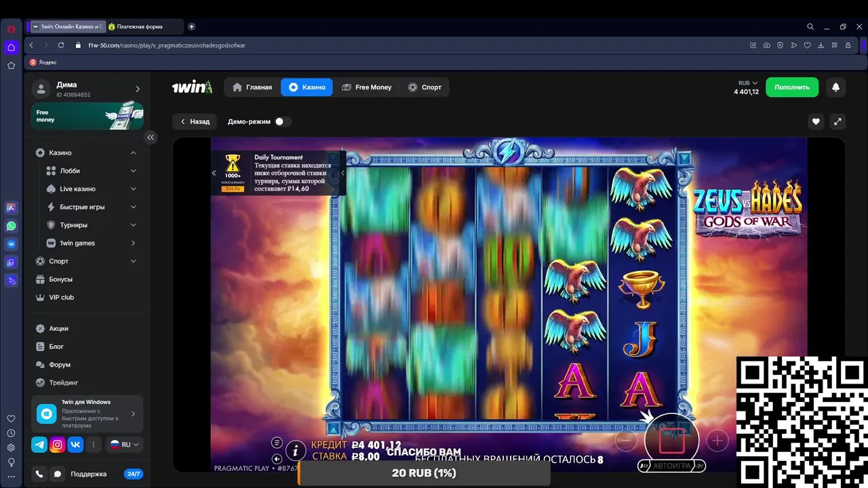Image resolution: width=868 pixels, height=488 pixels.
Task: Open the Трейдинг sidebar link
Action: 64,383
